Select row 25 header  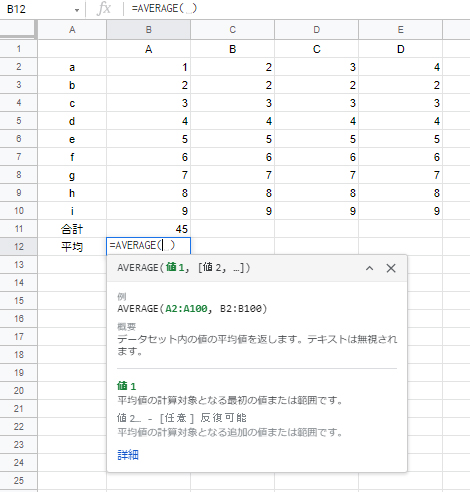coord(19,481)
